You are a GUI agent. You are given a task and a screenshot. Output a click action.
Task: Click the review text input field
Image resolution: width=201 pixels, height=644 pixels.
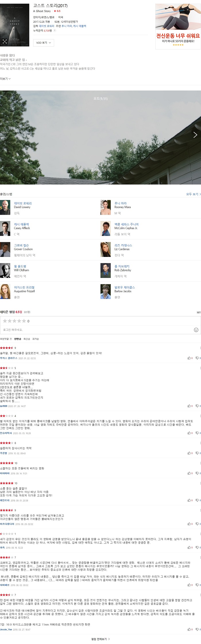pos(98,330)
